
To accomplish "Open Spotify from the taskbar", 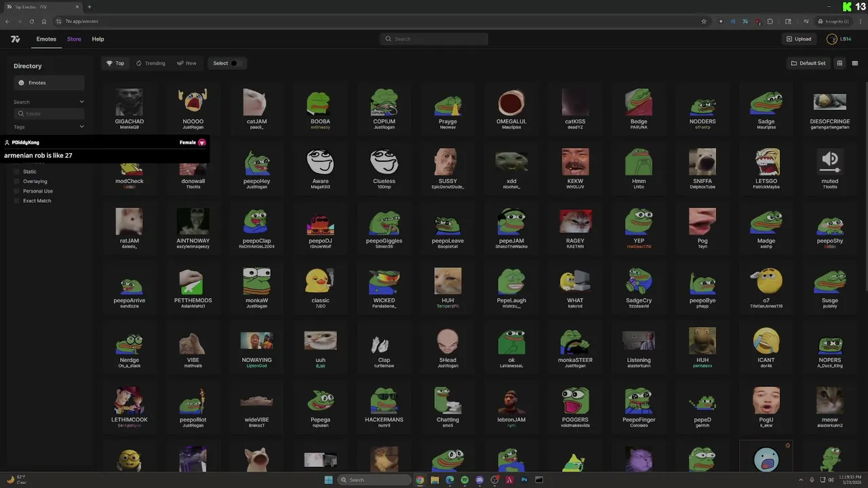I will pyautogui.click(x=465, y=480).
